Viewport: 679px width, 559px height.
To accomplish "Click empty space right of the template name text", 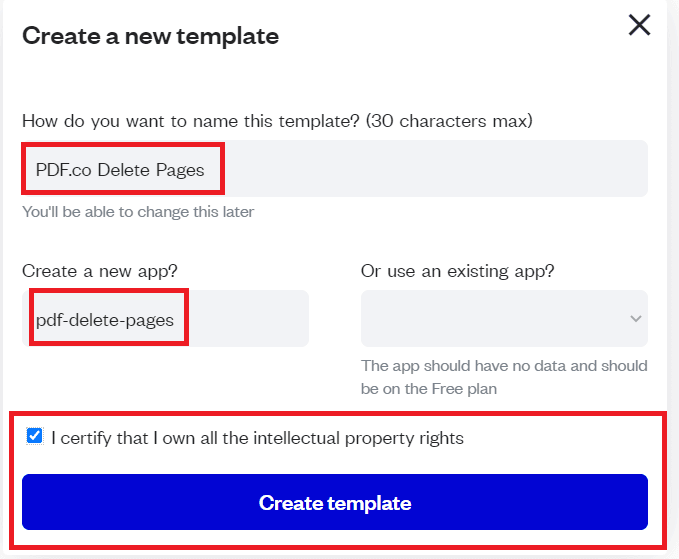I will (x=430, y=169).
